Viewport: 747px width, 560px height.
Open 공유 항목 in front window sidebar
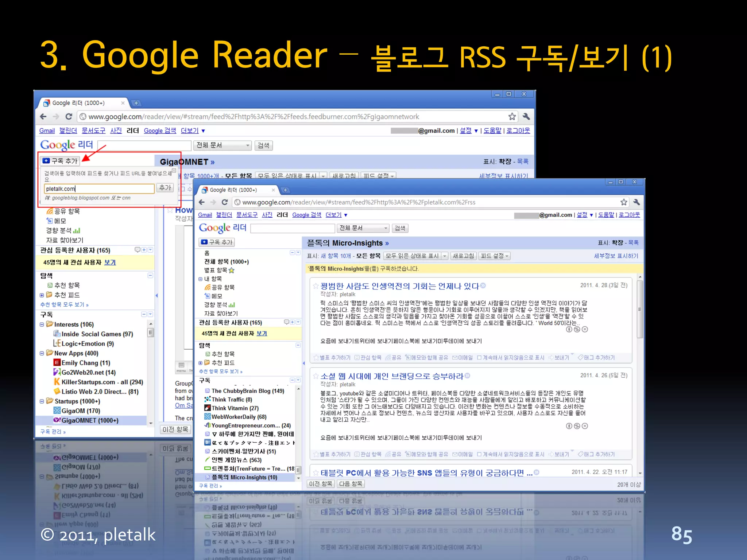[223, 287]
